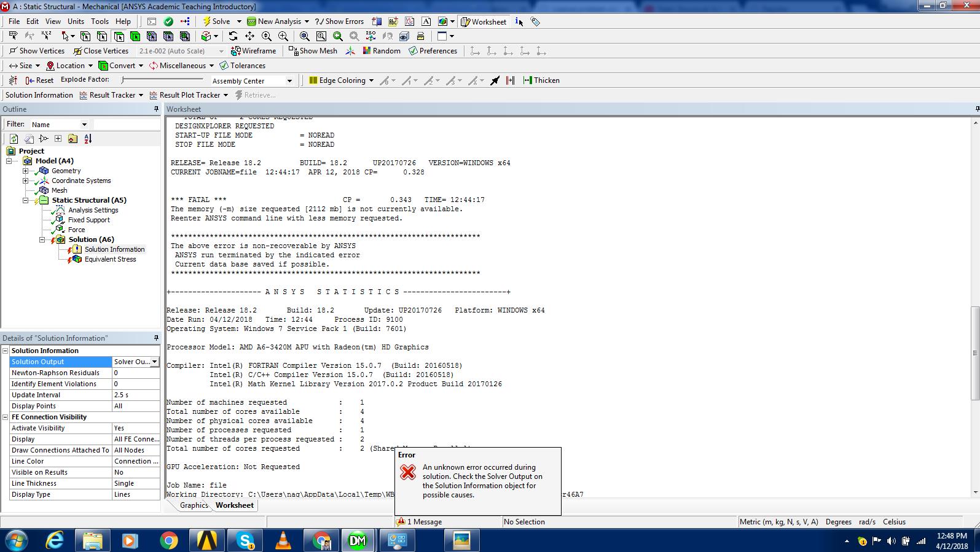Click the Preferences button
980x552 pixels.
pyautogui.click(x=433, y=51)
